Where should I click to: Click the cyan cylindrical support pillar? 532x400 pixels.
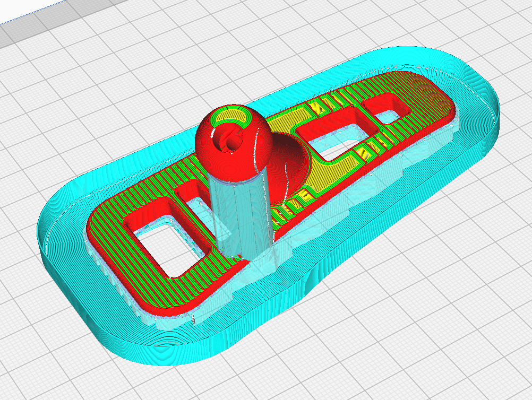[242, 216]
